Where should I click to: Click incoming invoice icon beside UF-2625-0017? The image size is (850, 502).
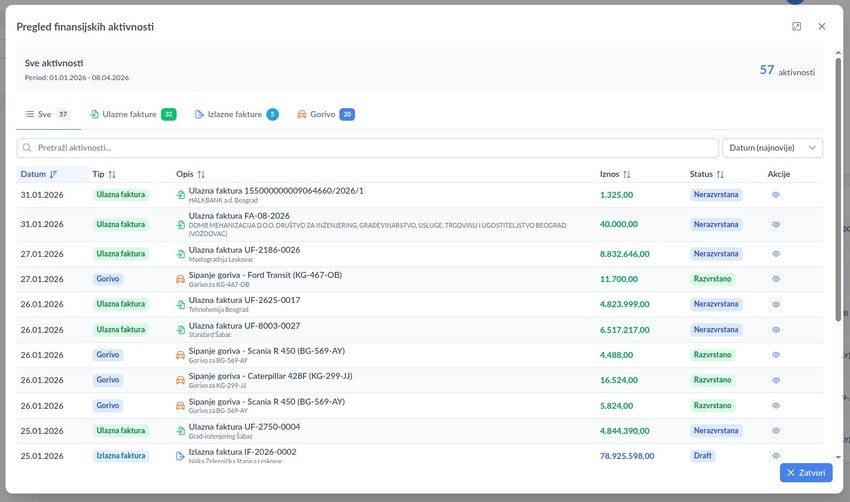click(x=181, y=304)
